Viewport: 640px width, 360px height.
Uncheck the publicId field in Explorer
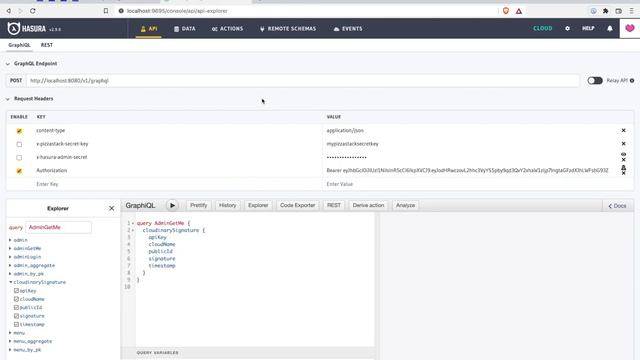point(16,307)
